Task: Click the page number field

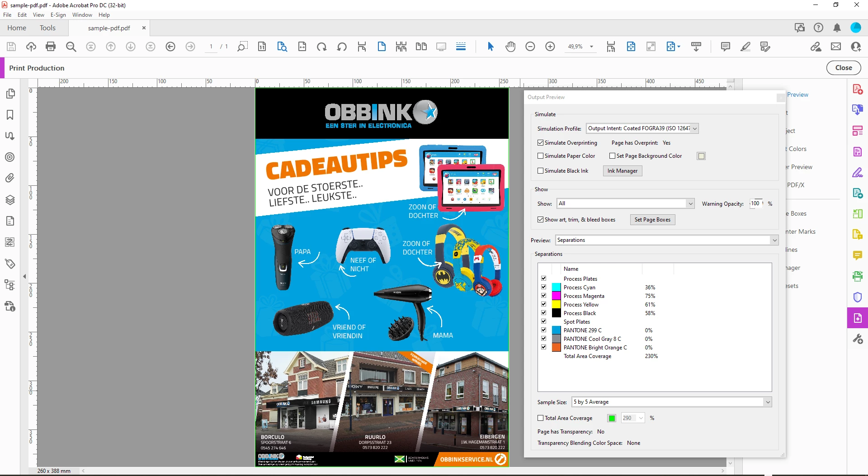Action: (x=211, y=47)
